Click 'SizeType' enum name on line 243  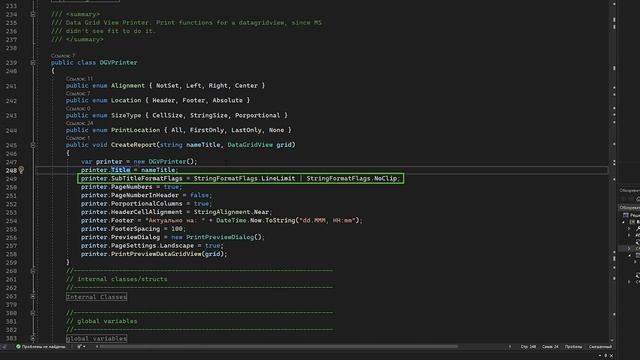126,116
